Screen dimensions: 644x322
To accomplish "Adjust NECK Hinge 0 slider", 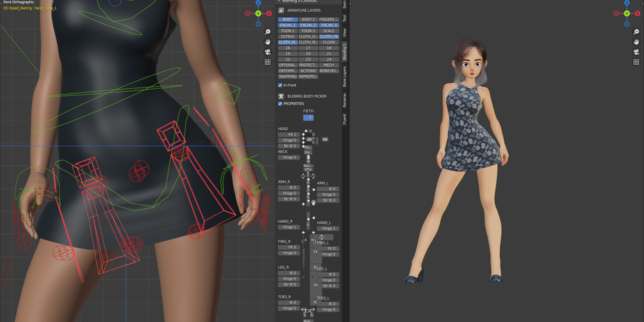I will [289, 157].
